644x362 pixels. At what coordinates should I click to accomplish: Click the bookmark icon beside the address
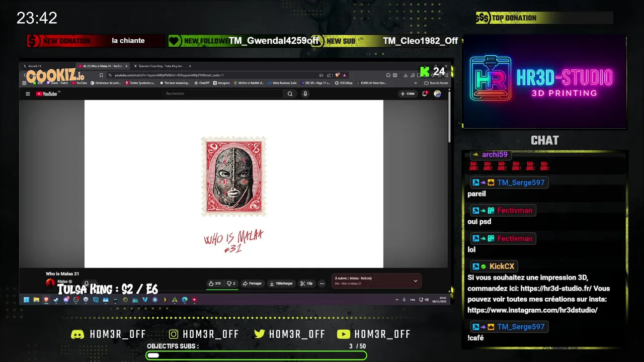[x=101, y=75]
